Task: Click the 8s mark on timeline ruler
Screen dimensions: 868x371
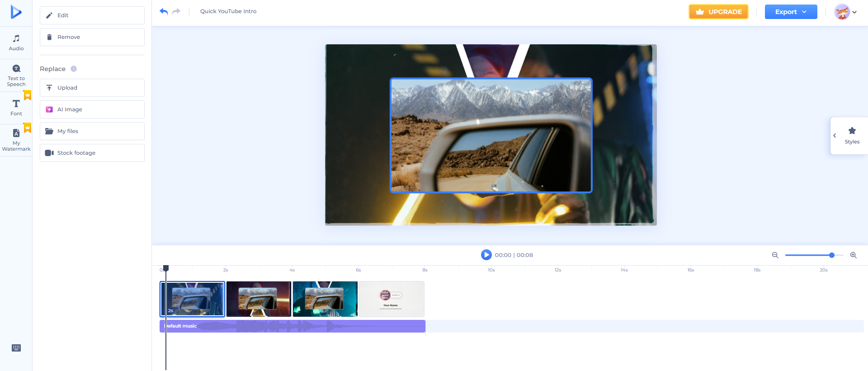Action: [x=425, y=270]
